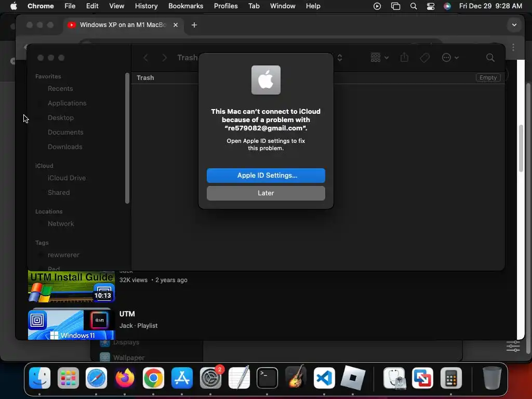Open Finder group-by view dropdown
The image size is (532, 399).
[379, 58]
